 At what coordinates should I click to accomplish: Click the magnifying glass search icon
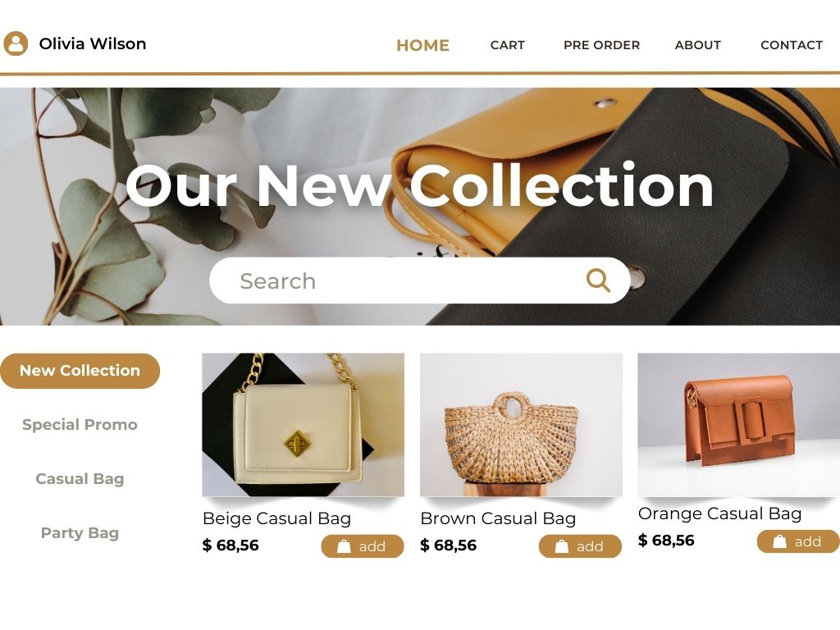tap(598, 281)
